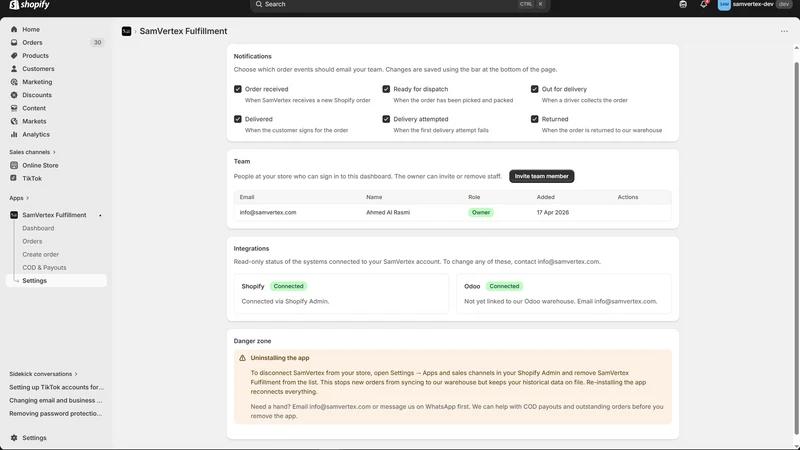Screen dimensions: 800x450
Task: Click the Added column header
Action: point(545,197)
